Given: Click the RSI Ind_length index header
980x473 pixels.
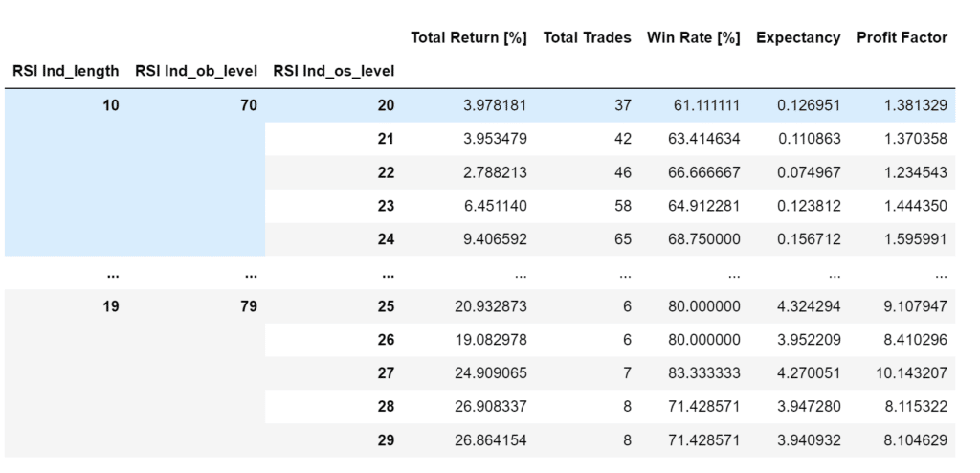Looking at the screenshot, I should click(66, 72).
